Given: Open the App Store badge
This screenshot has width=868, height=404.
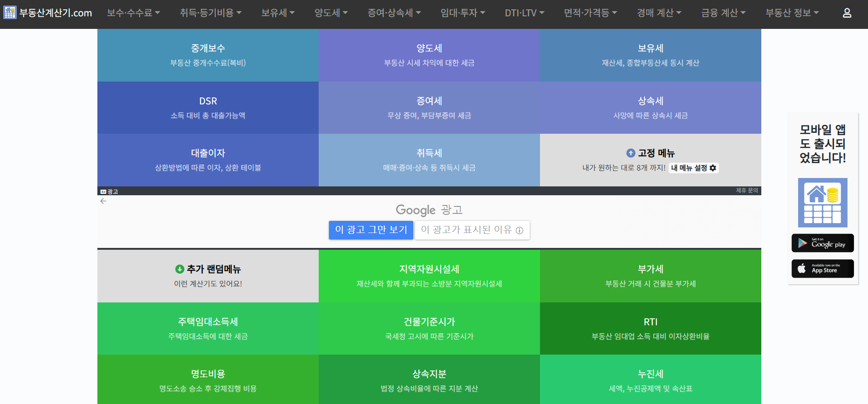Looking at the screenshot, I should pyautogui.click(x=823, y=268).
